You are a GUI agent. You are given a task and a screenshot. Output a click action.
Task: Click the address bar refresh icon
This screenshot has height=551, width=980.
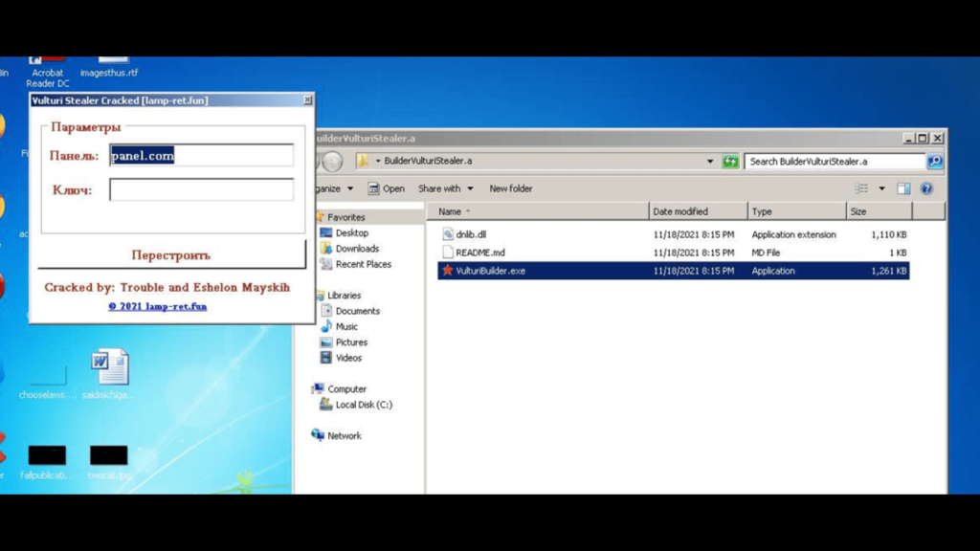click(730, 161)
